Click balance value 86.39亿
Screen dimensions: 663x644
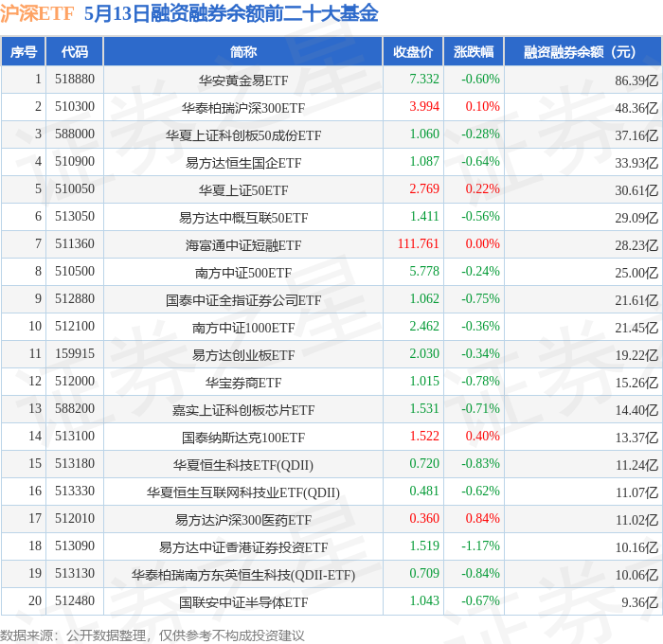coord(636,80)
